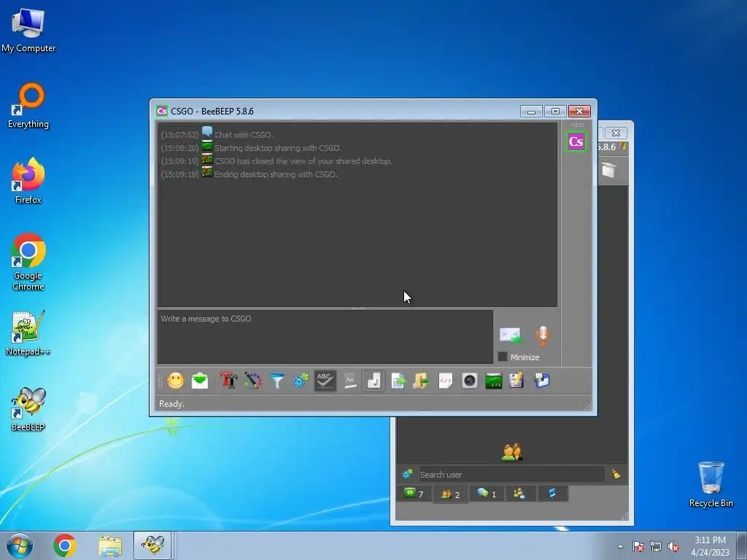Switch to the users tab showing 2
This screenshot has height=560, width=747.
(450, 494)
